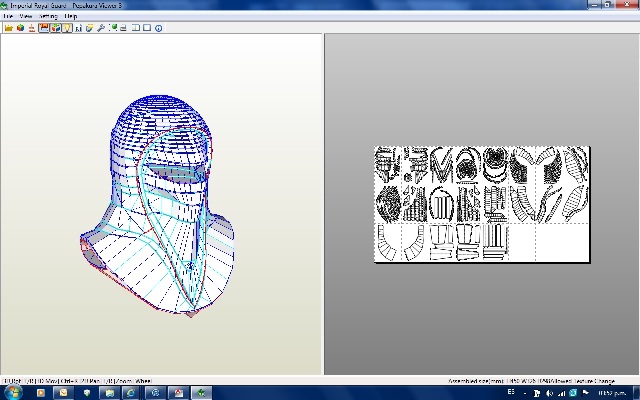This screenshot has width=640, height=400.
Task: Open the File menu
Action: pos(8,16)
